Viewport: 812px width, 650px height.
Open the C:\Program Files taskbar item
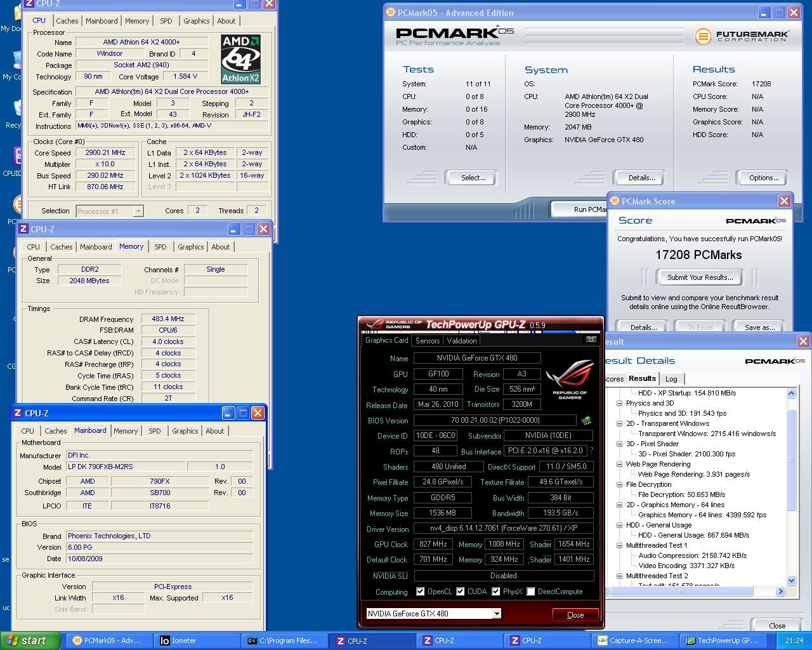pyautogui.click(x=283, y=640)
